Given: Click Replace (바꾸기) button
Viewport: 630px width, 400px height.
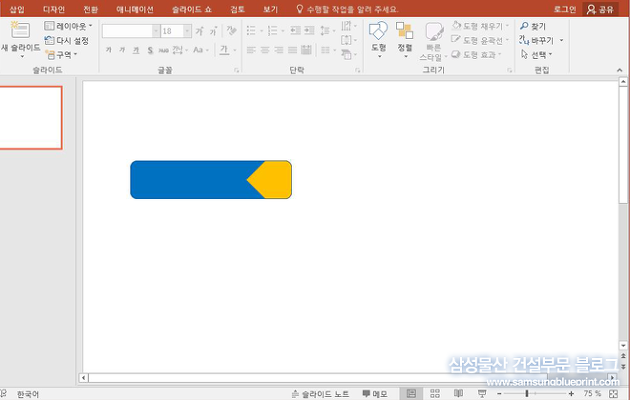Looking at the screenshot, I should [536, 40].
